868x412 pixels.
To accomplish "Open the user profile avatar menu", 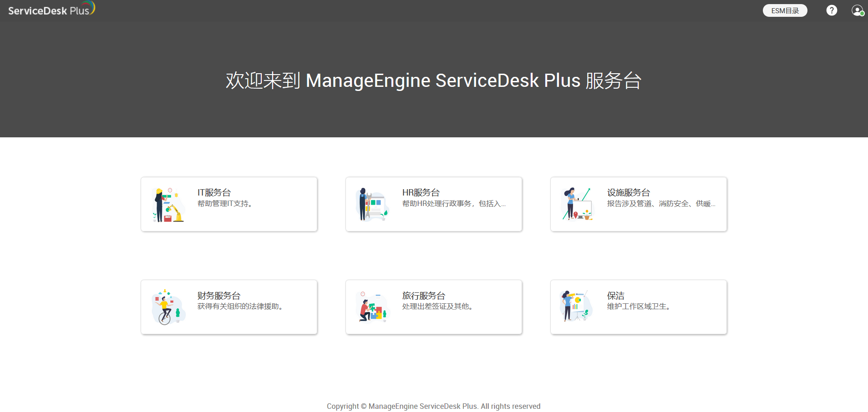I will [x=858, y=10].
